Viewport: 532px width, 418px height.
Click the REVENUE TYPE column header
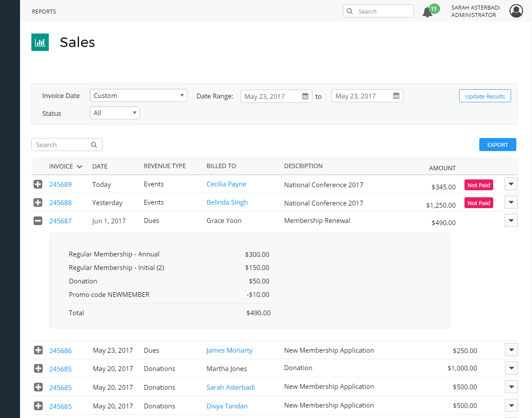(165, 166)
